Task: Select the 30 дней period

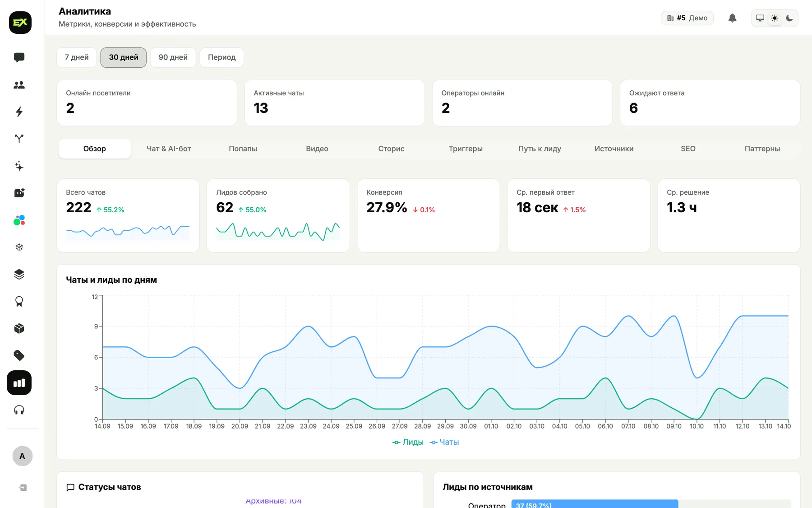Action: point(124,57)
